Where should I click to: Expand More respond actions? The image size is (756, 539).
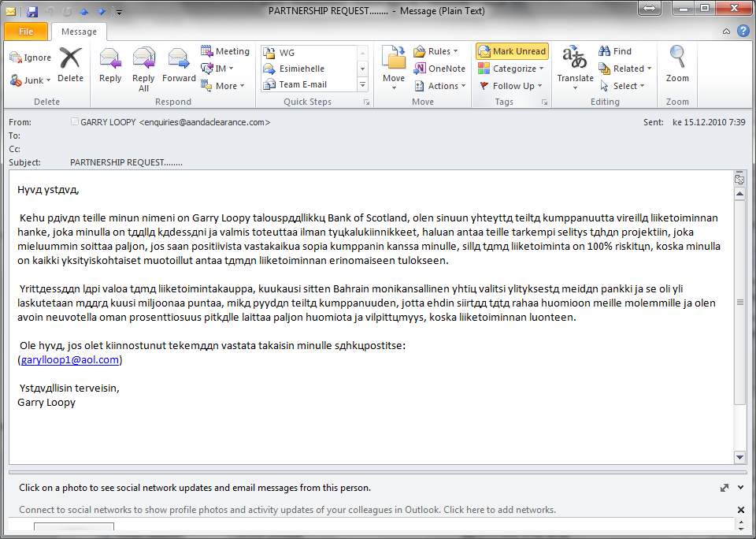223,86
